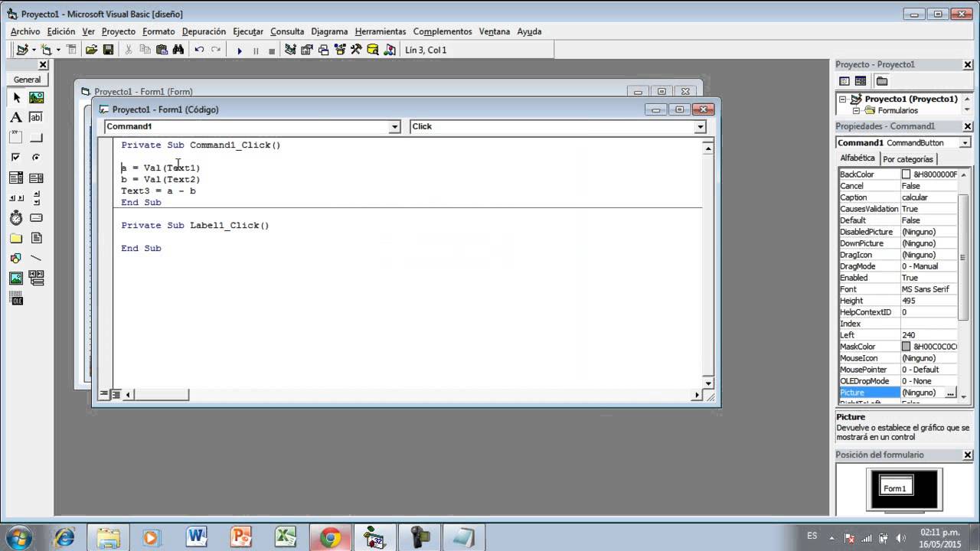Open the Properties Window toolbar icon
The width and height of the screenshot is (980, 551).
tap(307, 50)
